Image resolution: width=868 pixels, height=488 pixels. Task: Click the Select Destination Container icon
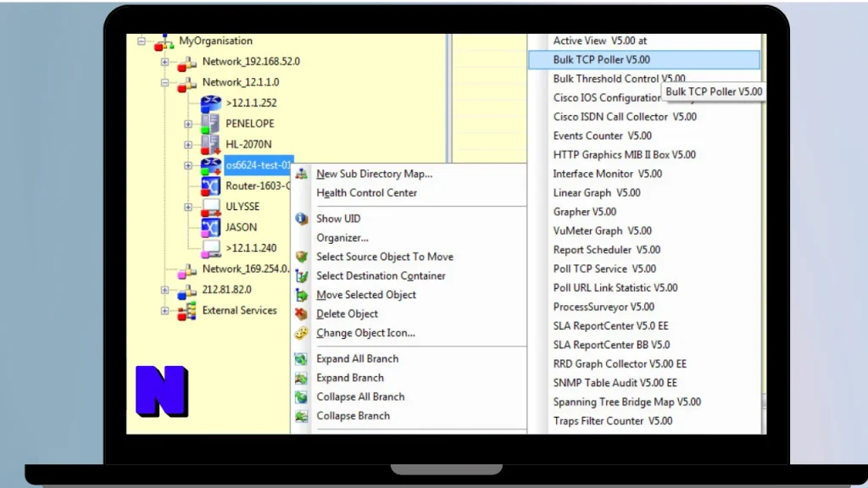301,275
